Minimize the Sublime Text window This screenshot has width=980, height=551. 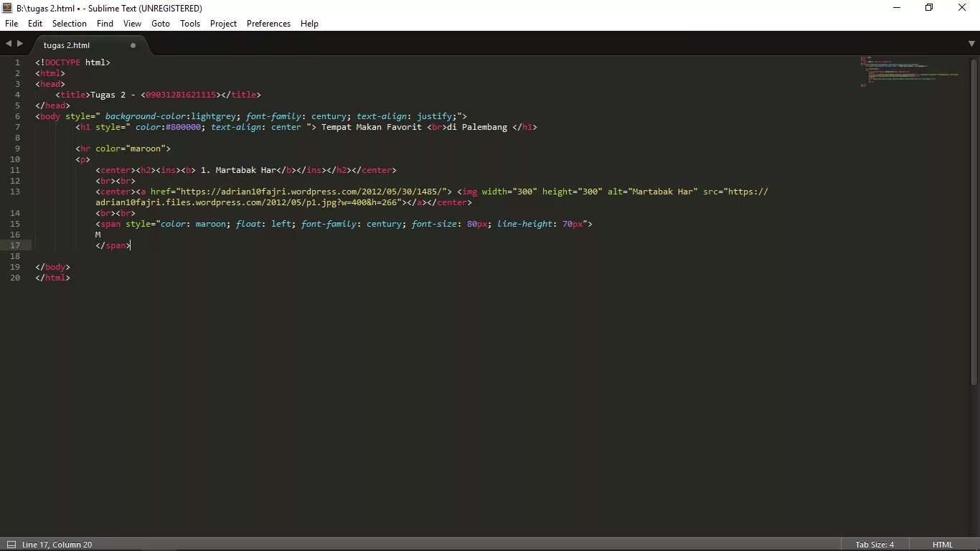pos(897,8)
